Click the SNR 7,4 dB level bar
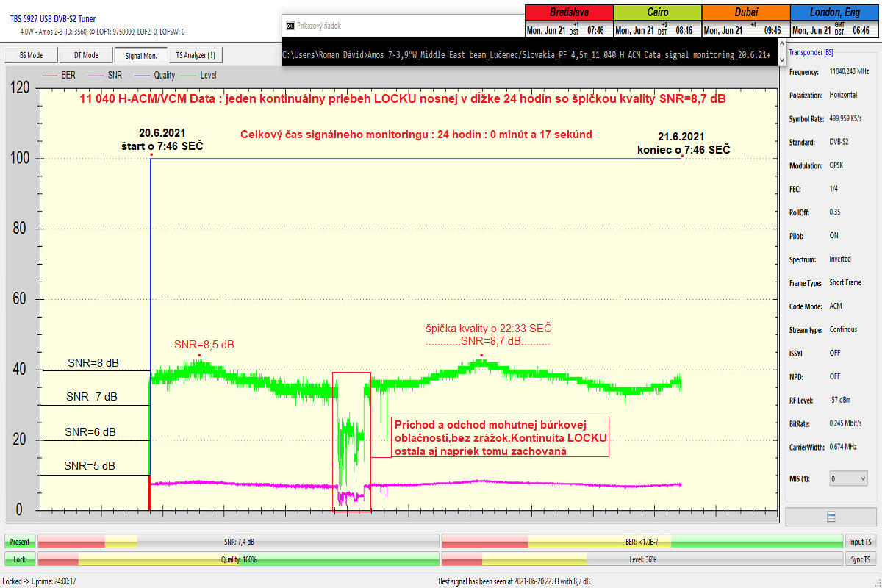Viewport: 882px width, 588px height. click(238, 542)
